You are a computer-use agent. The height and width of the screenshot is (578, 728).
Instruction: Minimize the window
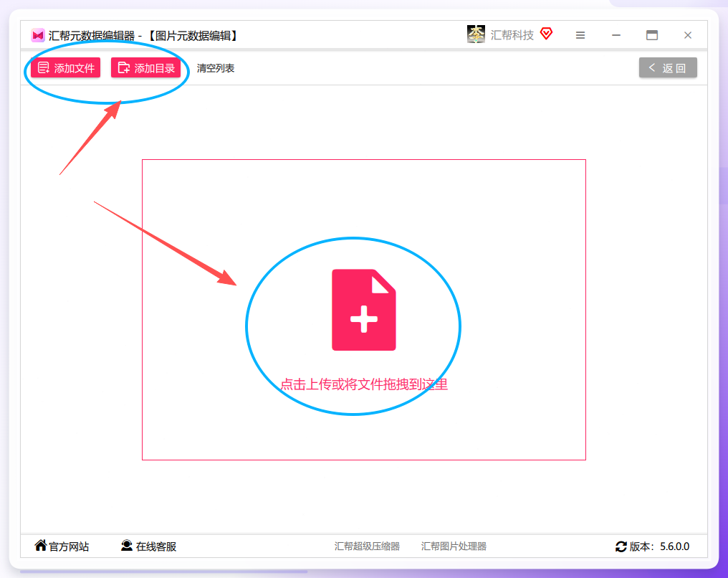click(x=616, y=35)
